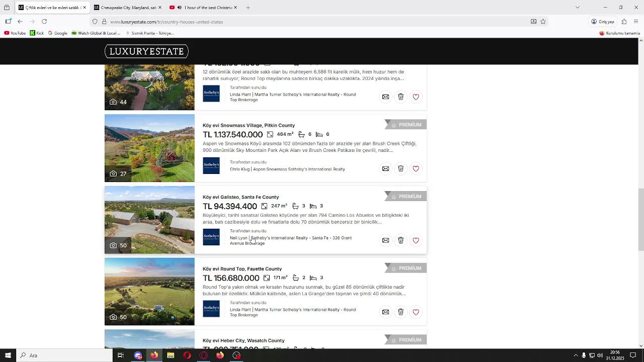Open Köy evi Snowmass Village, Pitkin County title
Viewport: 644px width, 362px height.
(249, 125)
